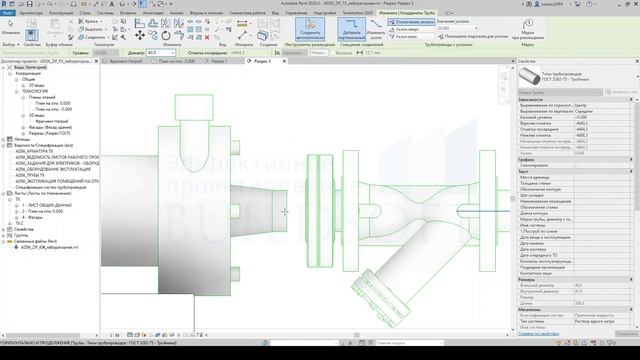Click the Measure between points icon
This screenshot has height=360, width=640.
click(x=242, y=24)
